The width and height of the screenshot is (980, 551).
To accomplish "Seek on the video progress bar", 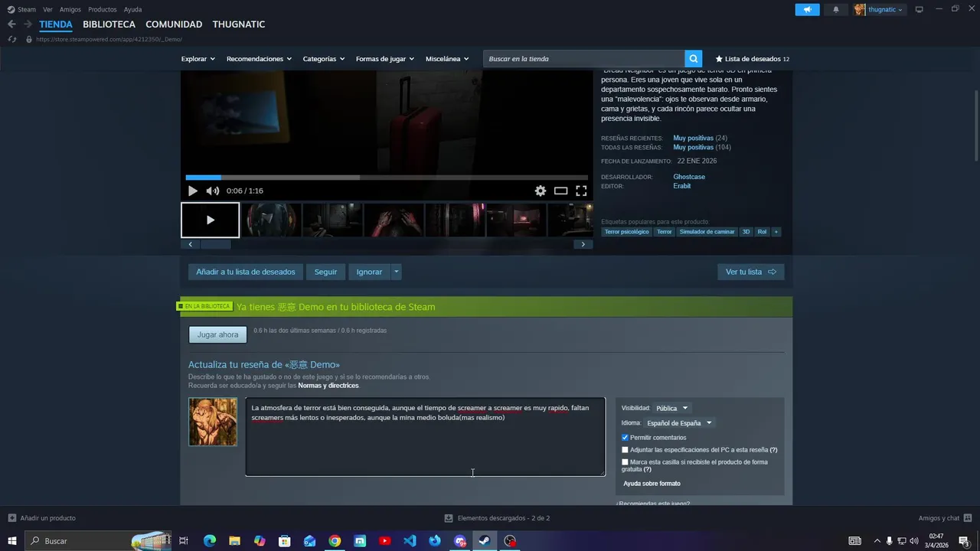I will click(387, 178).
